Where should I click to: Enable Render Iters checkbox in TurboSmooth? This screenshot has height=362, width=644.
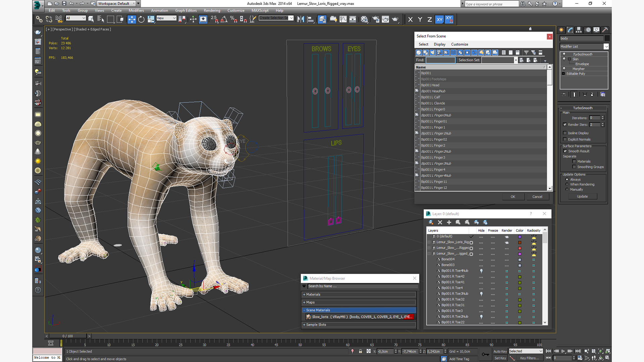tap(565, 124)
